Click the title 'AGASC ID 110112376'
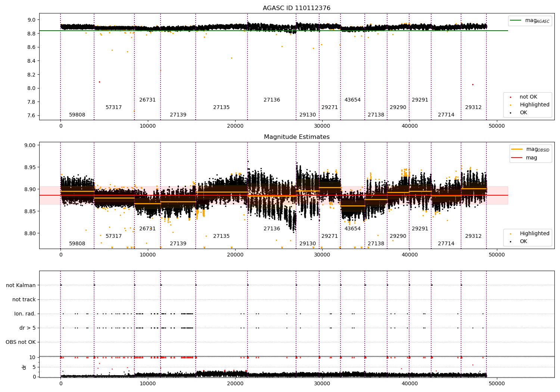 coord(296,8)
